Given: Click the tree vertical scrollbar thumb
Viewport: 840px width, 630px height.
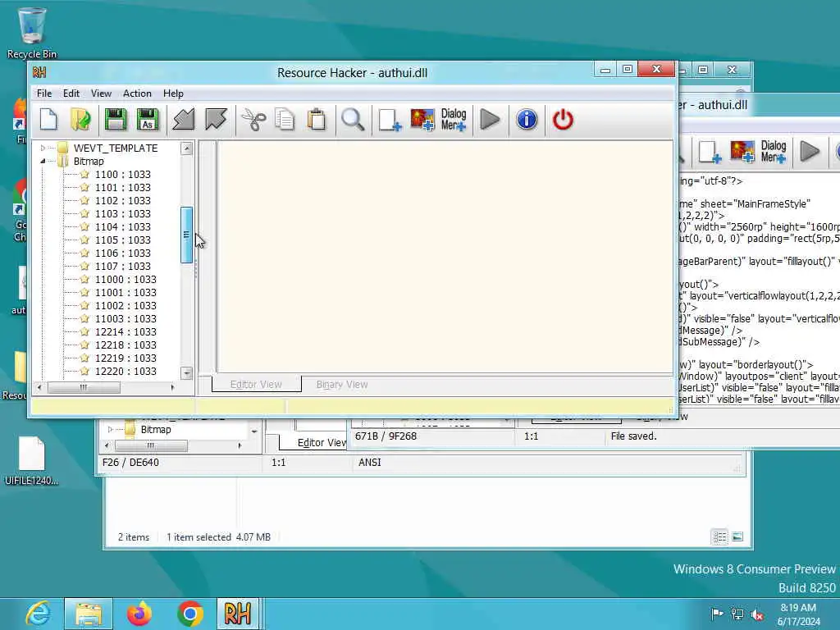Looking at the screenshot, I should click(186, 235).
